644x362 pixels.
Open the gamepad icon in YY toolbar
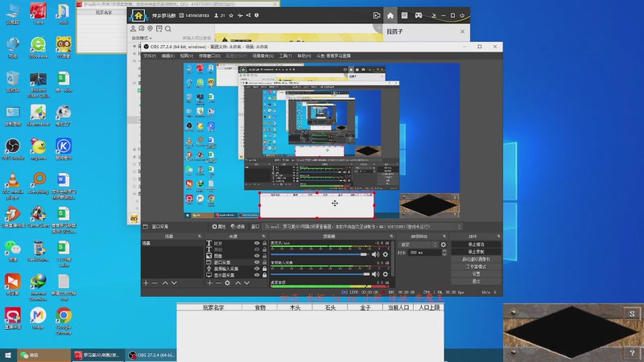(x=418, y=15)
